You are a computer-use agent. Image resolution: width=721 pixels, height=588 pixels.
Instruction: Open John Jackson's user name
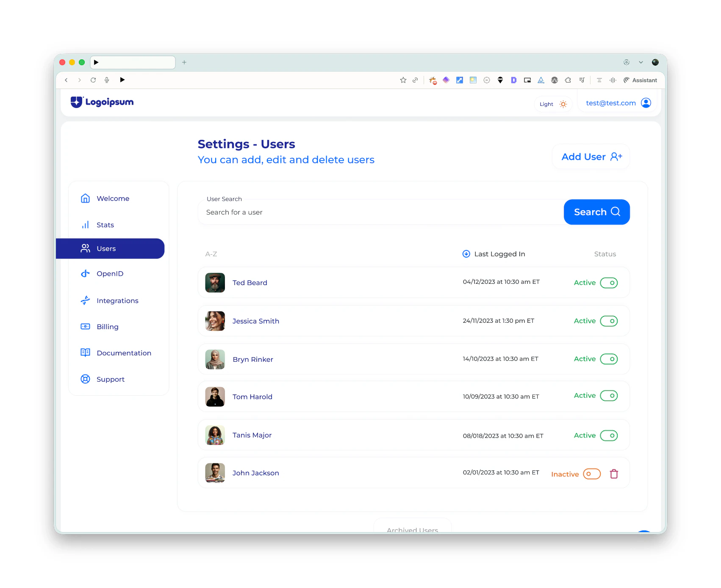click(x=256, y=473)
